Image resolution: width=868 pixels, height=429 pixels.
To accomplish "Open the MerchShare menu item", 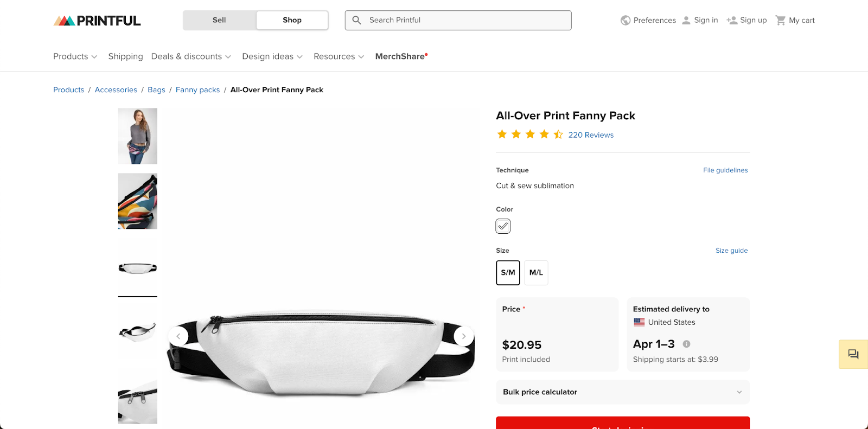I will coord(400,56).
